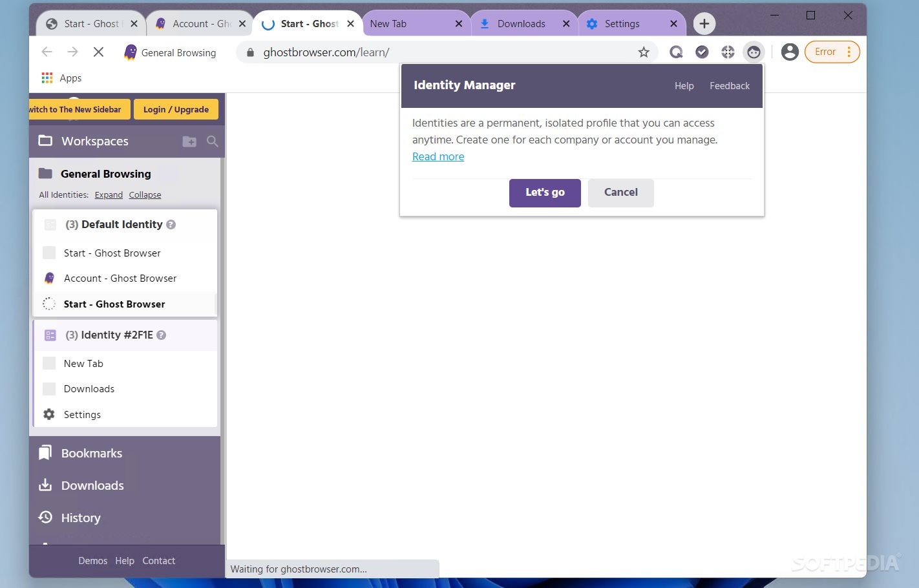Click the Default Identity group icon
The width and height of the screenshot is (919, 588).
(50, 225)
